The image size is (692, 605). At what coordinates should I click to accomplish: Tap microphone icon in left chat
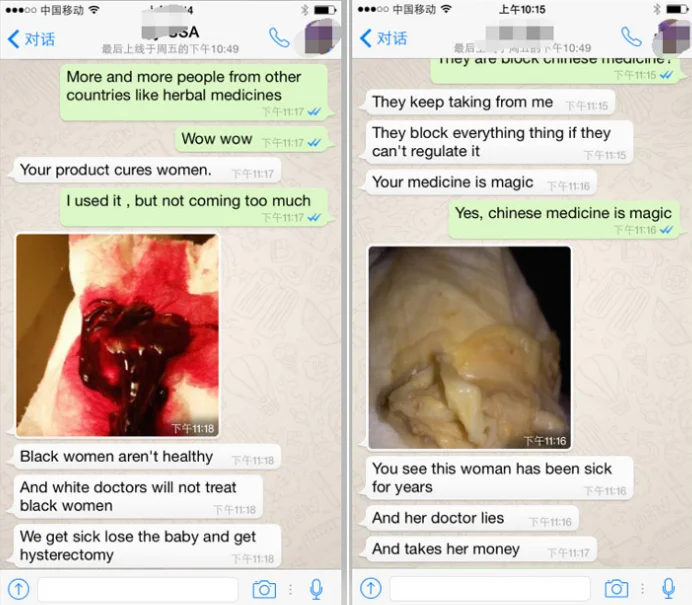click(x=316, y=589)
